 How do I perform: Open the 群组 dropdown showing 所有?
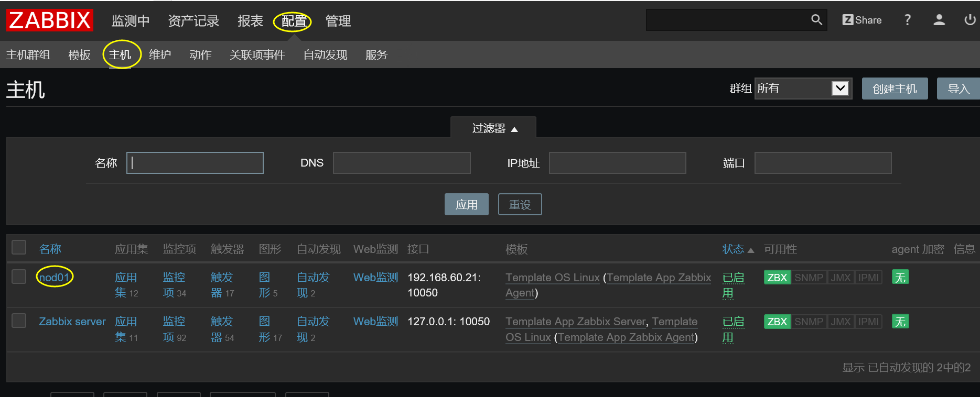pyautogui.click(x=803, y=89)
